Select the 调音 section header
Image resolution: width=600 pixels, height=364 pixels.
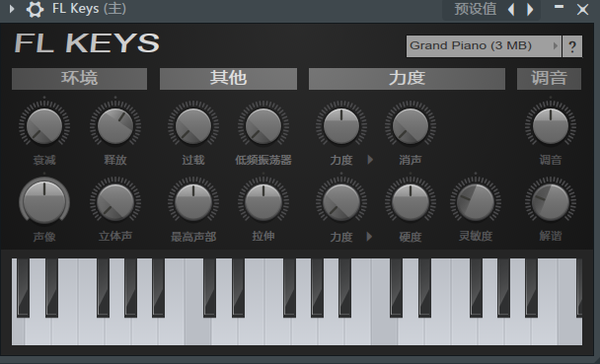coord(549,79)
